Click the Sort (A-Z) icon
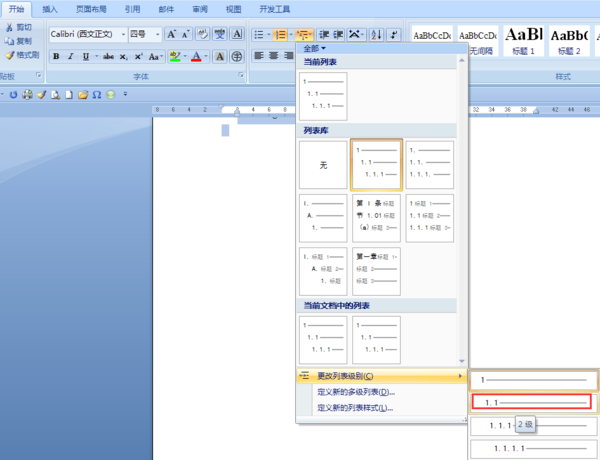 click(376, 35)
